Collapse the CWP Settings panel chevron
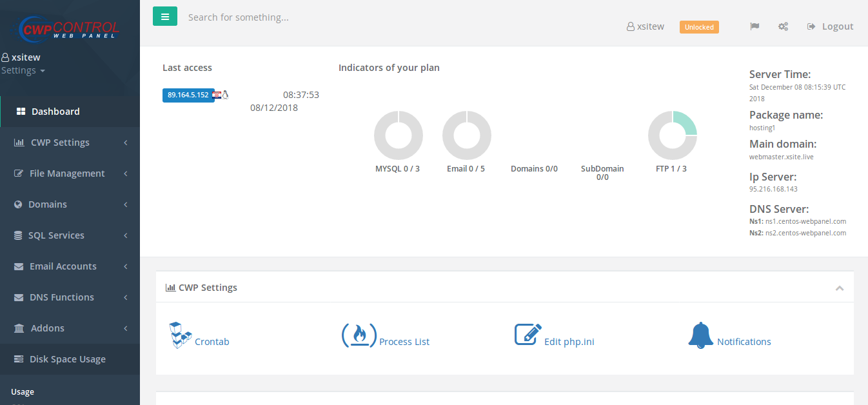Screen dimensions: 868x405 [x=839, y=288]
